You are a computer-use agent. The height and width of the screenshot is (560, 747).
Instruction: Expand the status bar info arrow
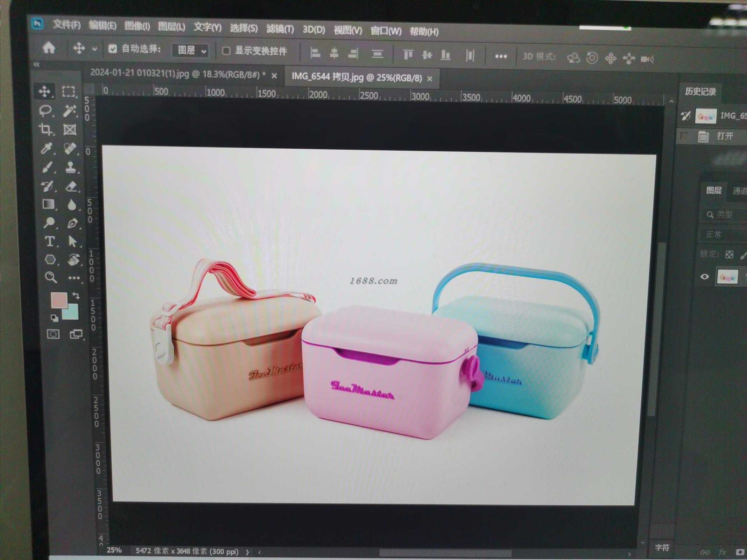point(248,552)
